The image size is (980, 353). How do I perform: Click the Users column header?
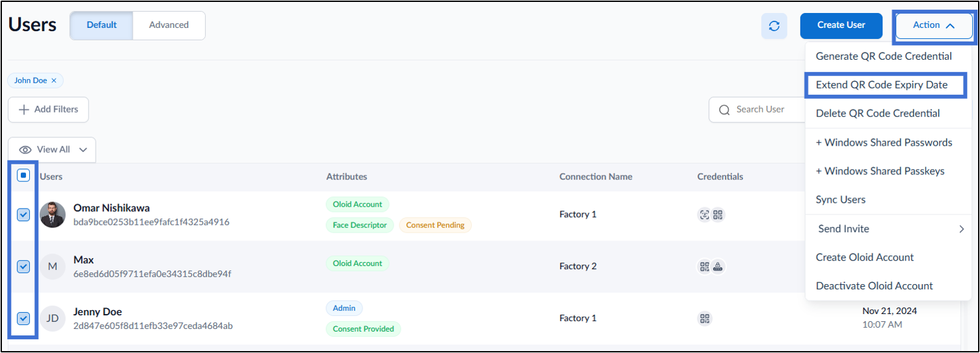tap(51, 177)
